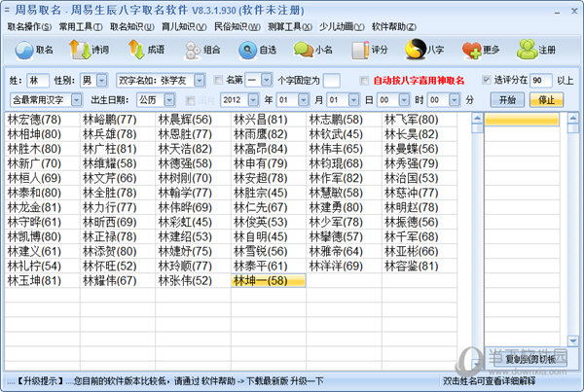Click the 取名 toolbar icon
This screenshot has width=584, height=392.
pyautogui.click(x=31, y=49)
